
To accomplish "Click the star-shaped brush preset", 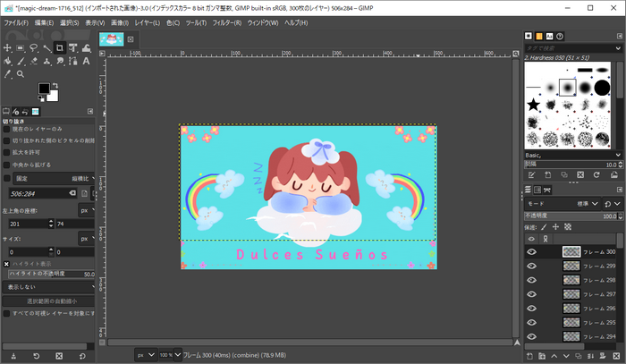I will 534,105.
